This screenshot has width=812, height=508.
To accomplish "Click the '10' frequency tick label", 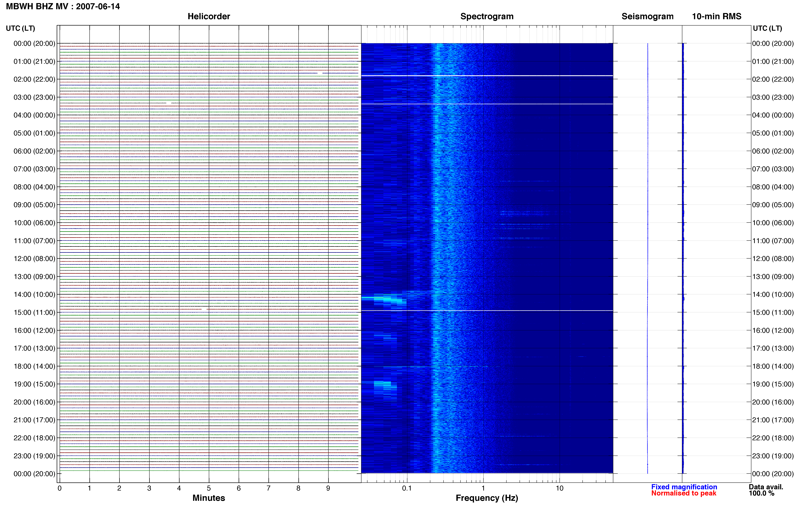I will click(x=559, y=488).
